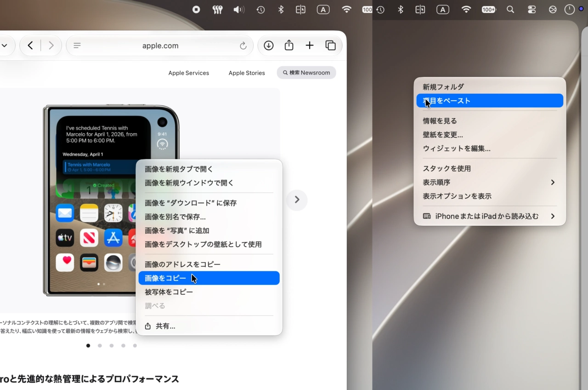588x390 pixels.
Task: Choose 表示オプションを表示
Action: click(490, 196)
